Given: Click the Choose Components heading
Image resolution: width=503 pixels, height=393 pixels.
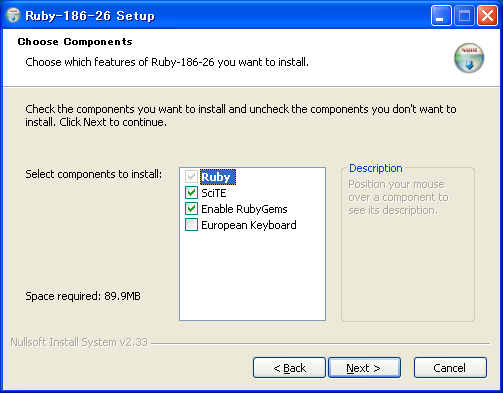Looking at the screenshot, I should click(x=75, y=42).
